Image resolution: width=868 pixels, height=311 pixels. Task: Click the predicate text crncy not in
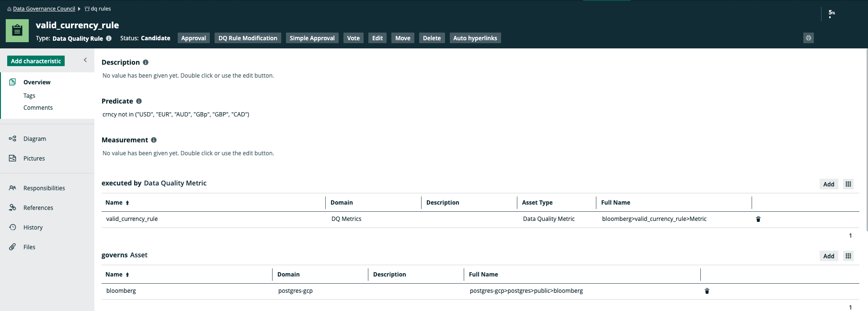click(176, 114)
